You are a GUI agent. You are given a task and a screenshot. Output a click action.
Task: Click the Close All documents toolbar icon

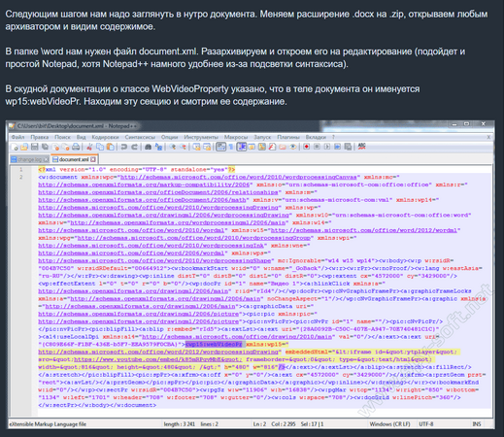(x=66, y=147)
